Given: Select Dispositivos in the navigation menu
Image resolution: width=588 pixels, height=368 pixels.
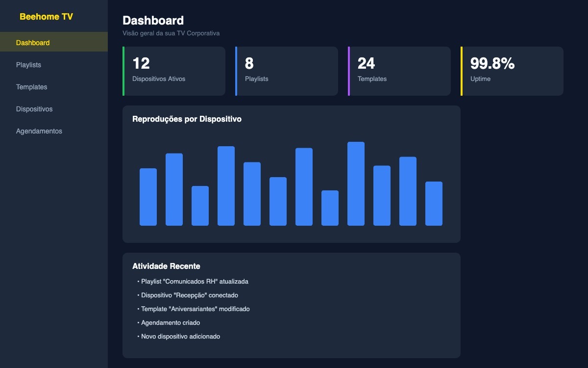Looking at the screenshot, I should [34, 109].
